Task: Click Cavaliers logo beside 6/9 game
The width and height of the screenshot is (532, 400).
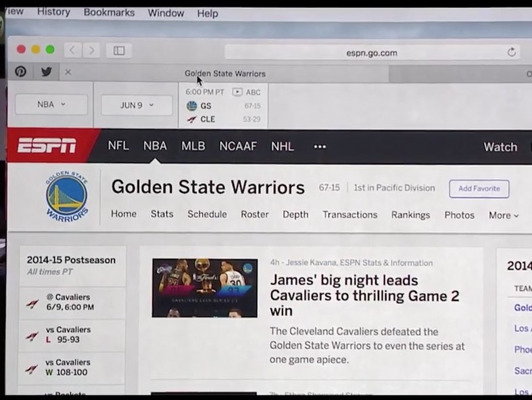Action: [x=32, y=303]
